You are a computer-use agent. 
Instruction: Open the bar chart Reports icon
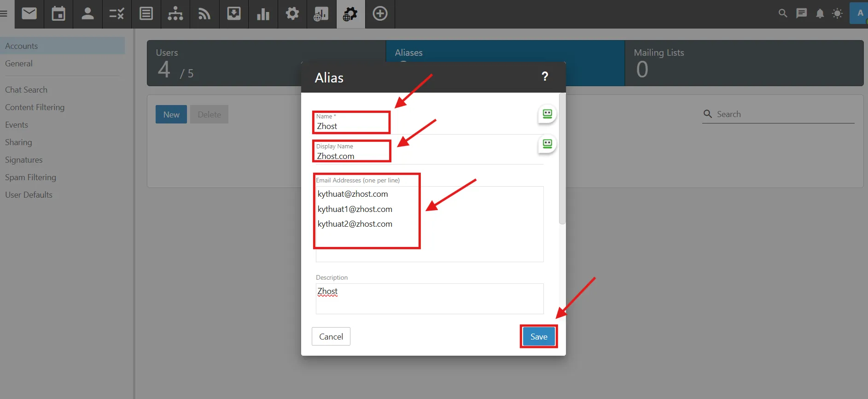tap(263, 14)
